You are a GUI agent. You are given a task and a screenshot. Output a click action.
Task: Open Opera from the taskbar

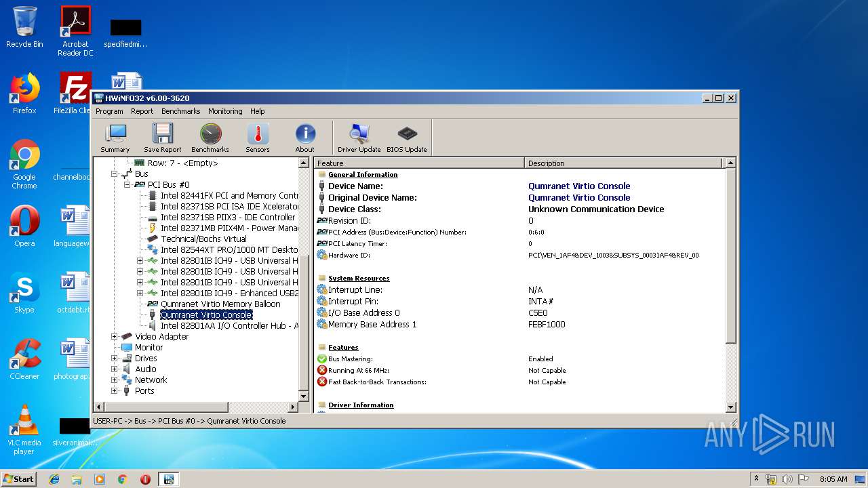tap(145, 479)
